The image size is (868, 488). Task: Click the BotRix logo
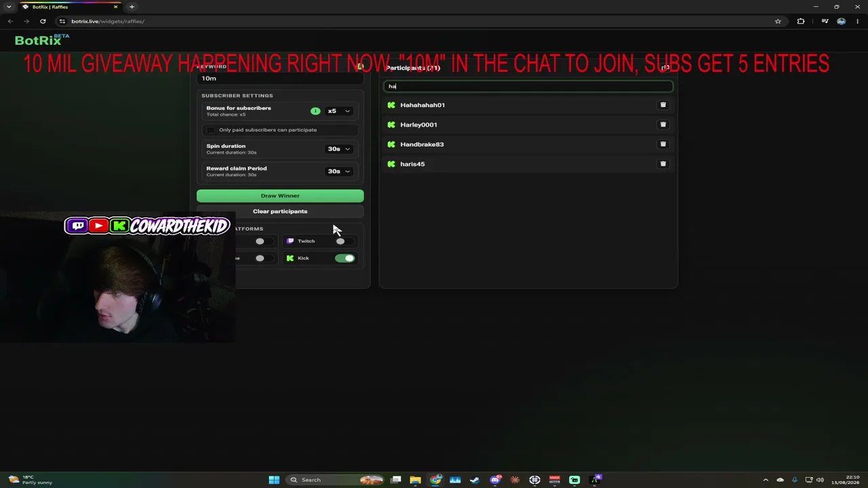point(42,40)
